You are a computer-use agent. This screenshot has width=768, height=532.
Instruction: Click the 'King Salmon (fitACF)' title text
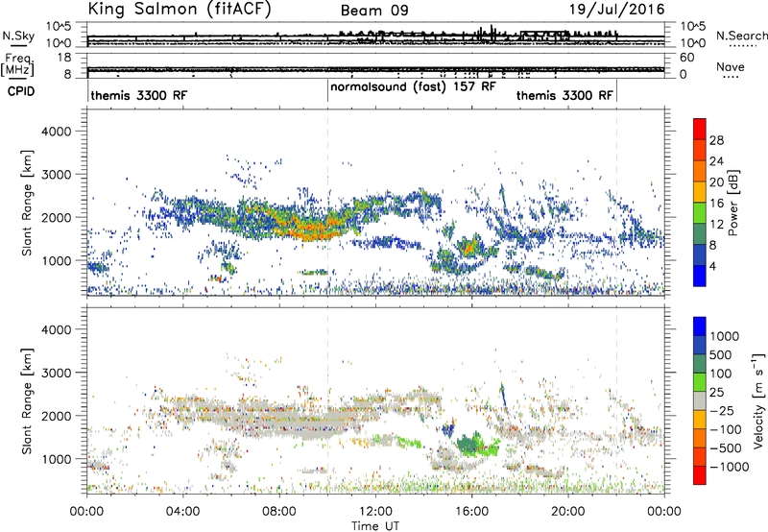(180, 9)
